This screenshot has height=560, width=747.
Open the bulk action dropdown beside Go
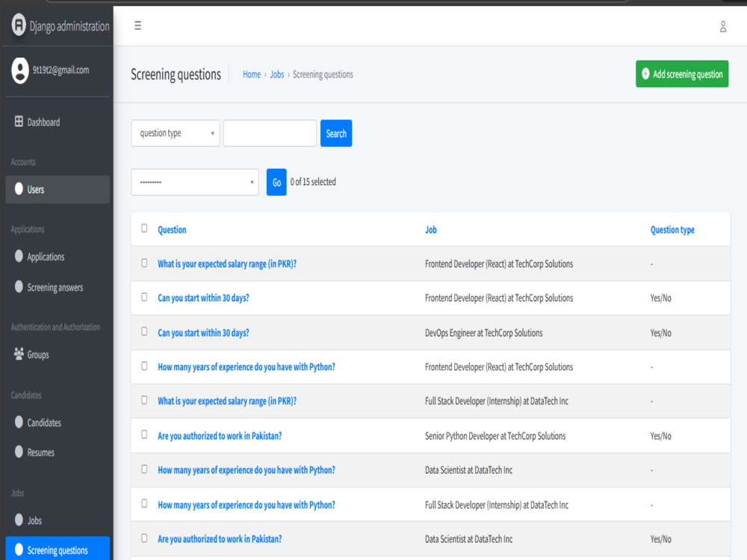(x=195, y=182)
